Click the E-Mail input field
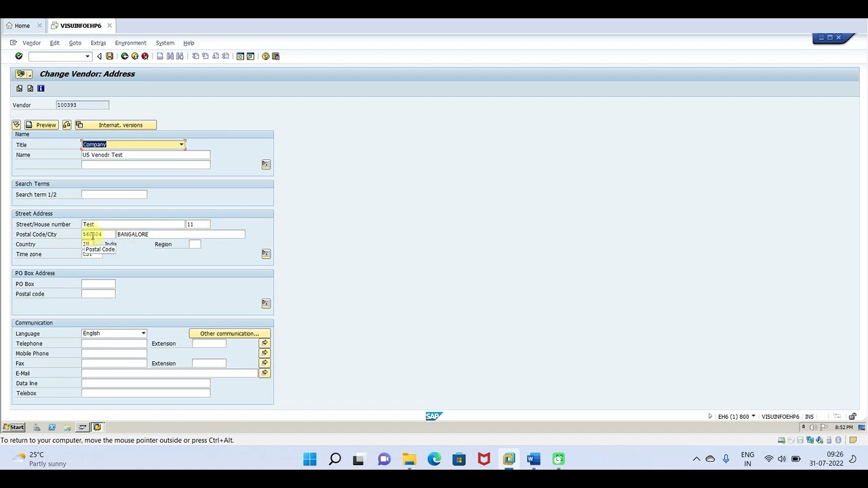 [x=170, y=373]
